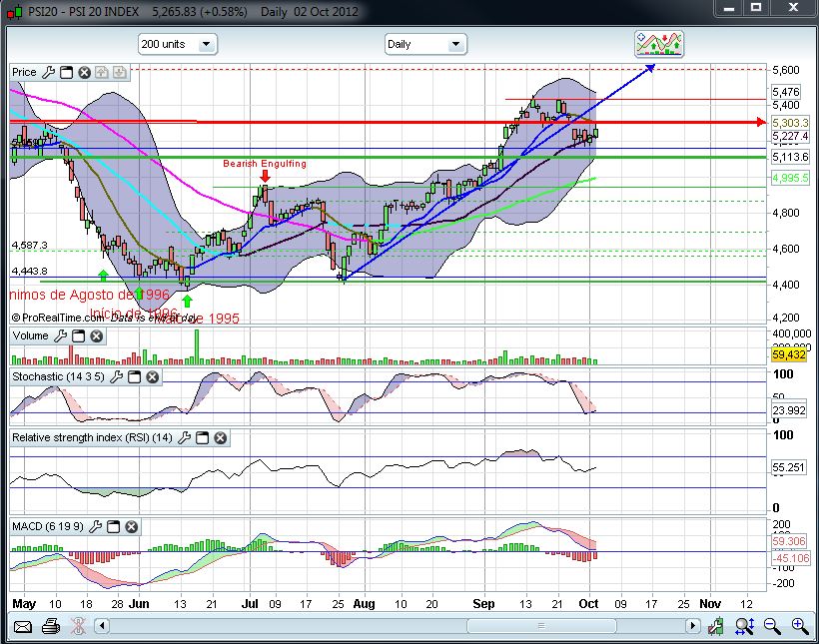Viewport: 819px width, 644px height.
Task: Maximize the Price panel window
Action: [x=66, y=72]
